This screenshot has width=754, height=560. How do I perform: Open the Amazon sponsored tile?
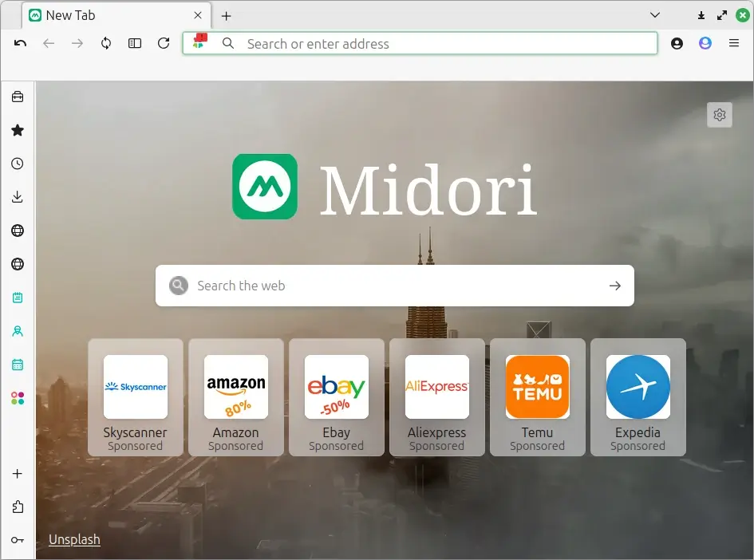[236, 397]
